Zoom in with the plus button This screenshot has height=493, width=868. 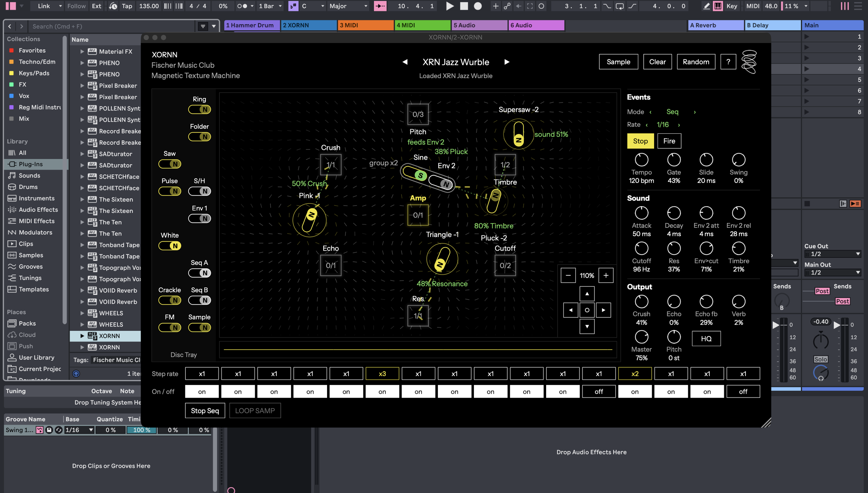coord(606,275)
